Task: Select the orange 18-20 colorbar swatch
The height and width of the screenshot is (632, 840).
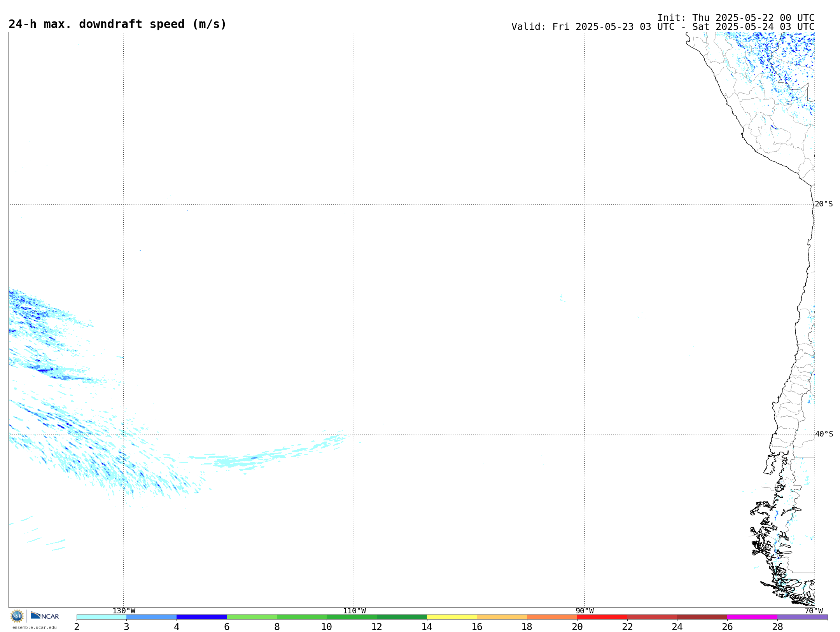Action: click(552, 617)
